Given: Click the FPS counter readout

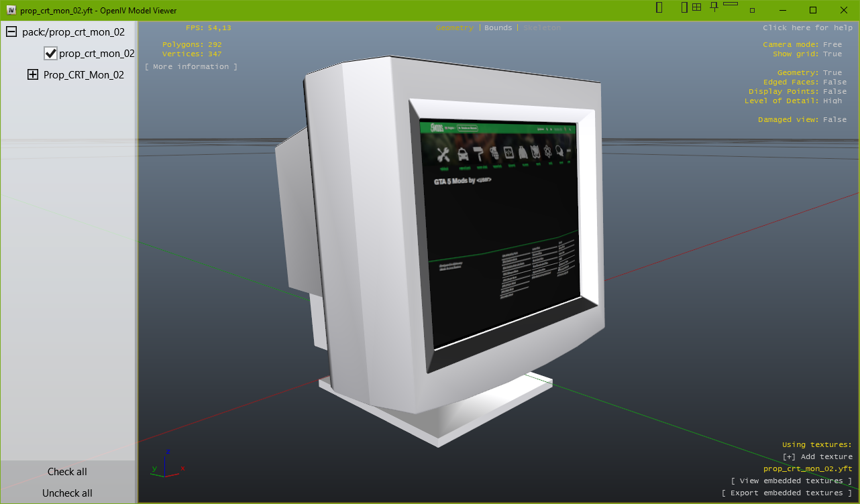Looking at the screenshot, I should pos(209,27).
